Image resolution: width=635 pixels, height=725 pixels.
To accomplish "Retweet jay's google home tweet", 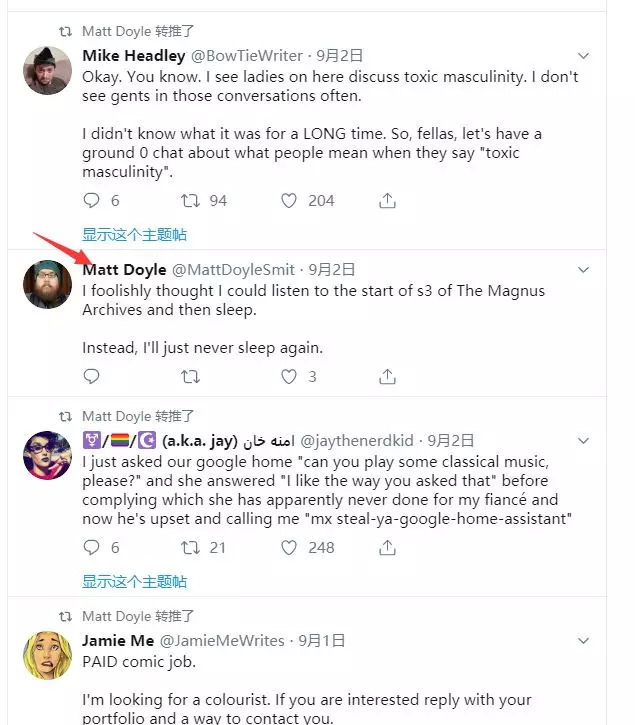I will (x=190, y=547).
